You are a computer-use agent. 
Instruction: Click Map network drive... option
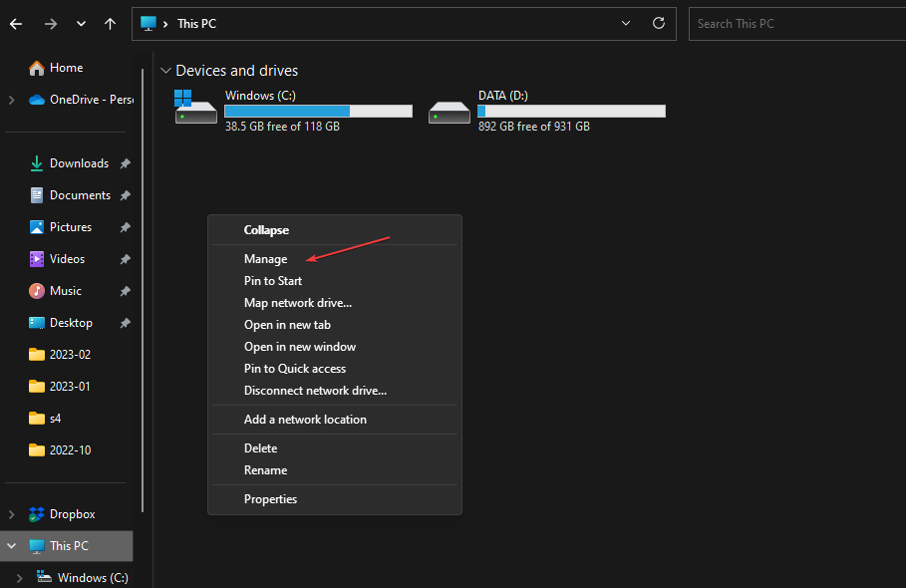(297, 303)
